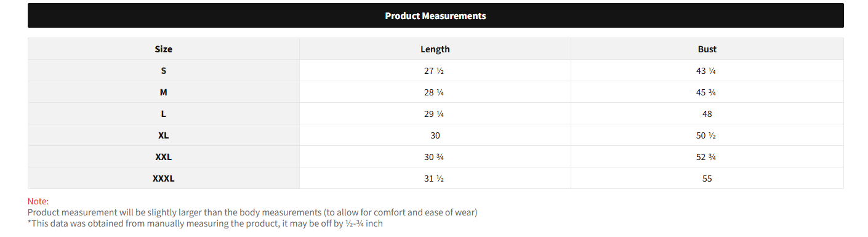This screenshot has width=868, height=237.
Task: Select the 43 ¼ bust value
Action: click(x=707, y=71)
